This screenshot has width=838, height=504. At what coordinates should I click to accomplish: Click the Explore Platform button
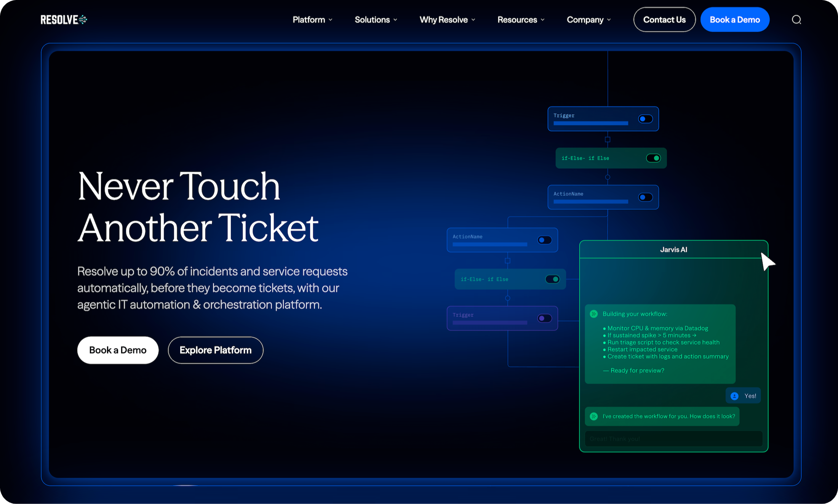[216, 350]
